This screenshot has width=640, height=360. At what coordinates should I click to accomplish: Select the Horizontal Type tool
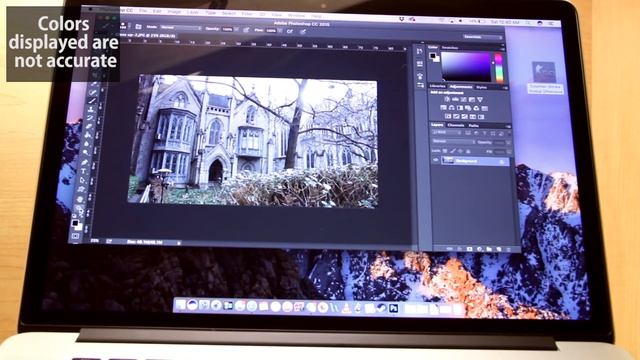(x=83, y=171)
